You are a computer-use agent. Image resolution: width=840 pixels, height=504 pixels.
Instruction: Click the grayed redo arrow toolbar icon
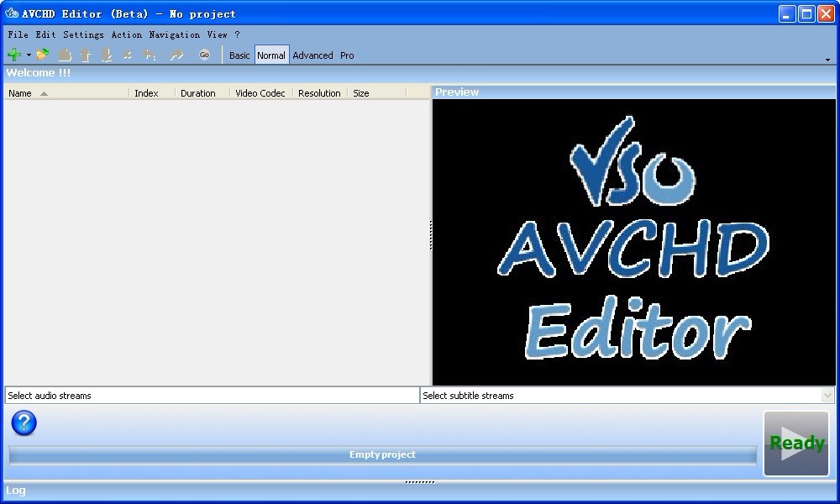(176, 55)
